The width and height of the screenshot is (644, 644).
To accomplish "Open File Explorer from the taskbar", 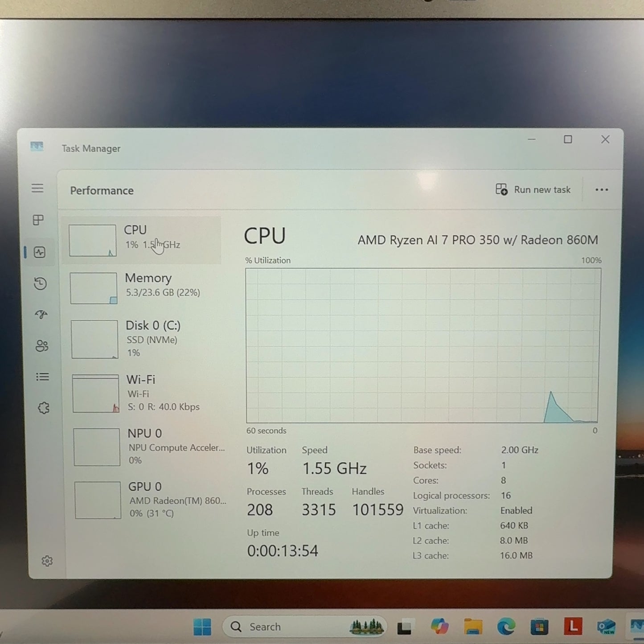I will pyautogui.click(x=473, y=627).
